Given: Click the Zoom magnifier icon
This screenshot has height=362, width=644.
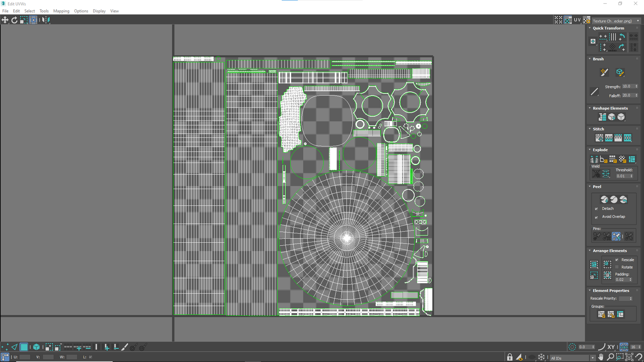Looking at the screenshot, I should pos(611,357).
